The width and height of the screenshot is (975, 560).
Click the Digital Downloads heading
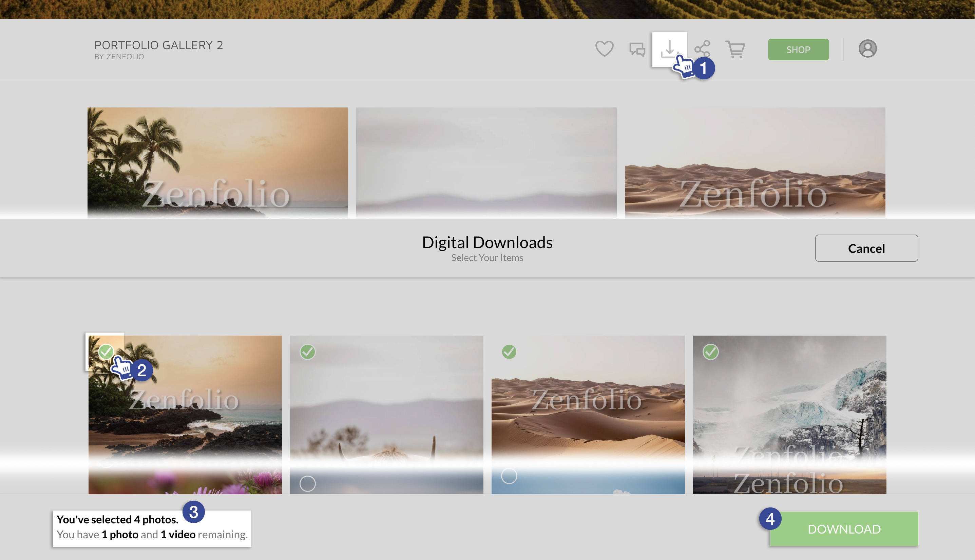click(487, 242)
